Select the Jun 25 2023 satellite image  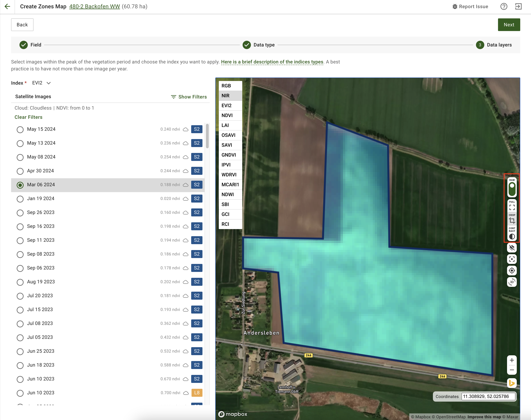(x=20, y=351)
